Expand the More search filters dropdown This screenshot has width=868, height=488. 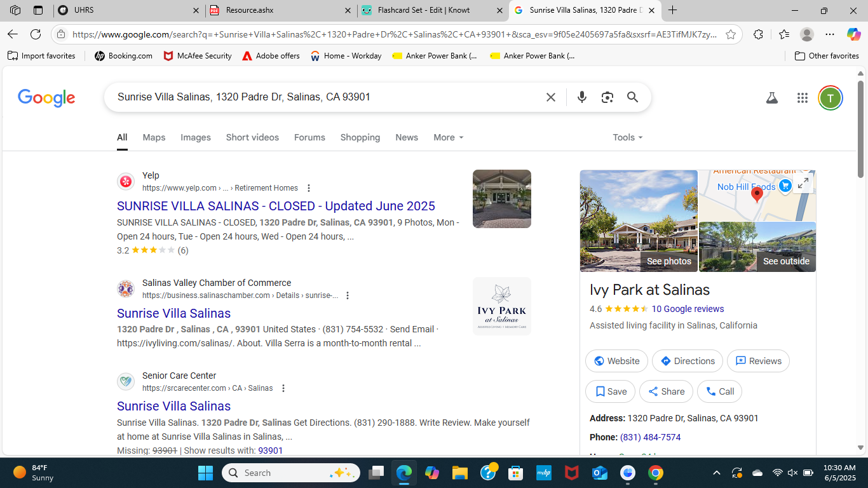click(448, 137)
